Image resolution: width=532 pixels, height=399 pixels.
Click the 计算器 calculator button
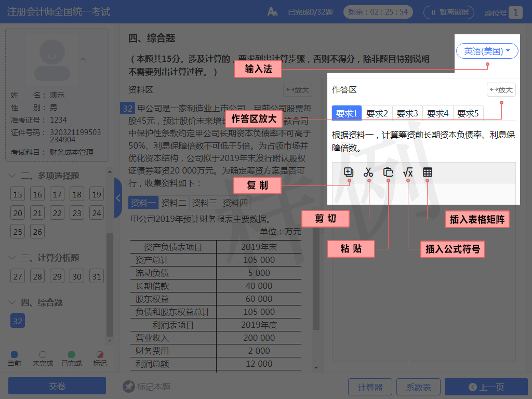pos(370,387)
